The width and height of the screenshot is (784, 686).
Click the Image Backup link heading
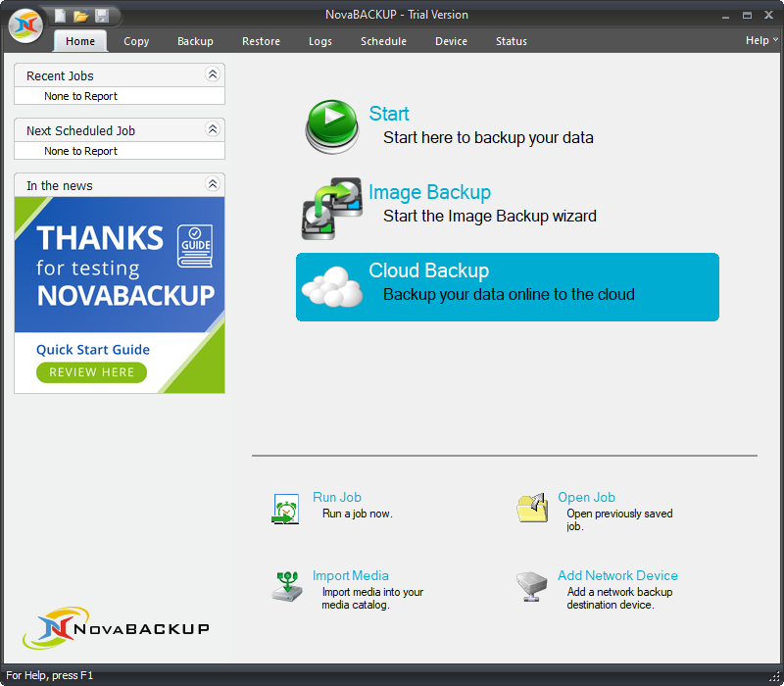[x=429, y=192]
